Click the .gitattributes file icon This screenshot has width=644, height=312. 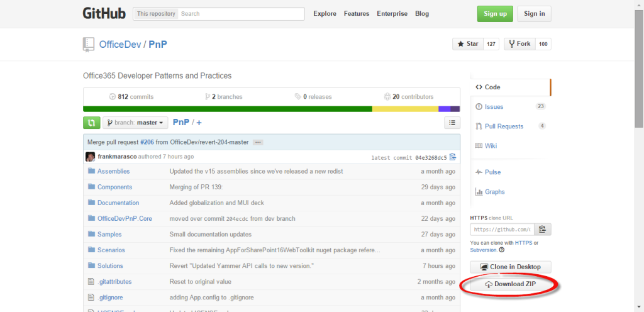coord(91,282)
